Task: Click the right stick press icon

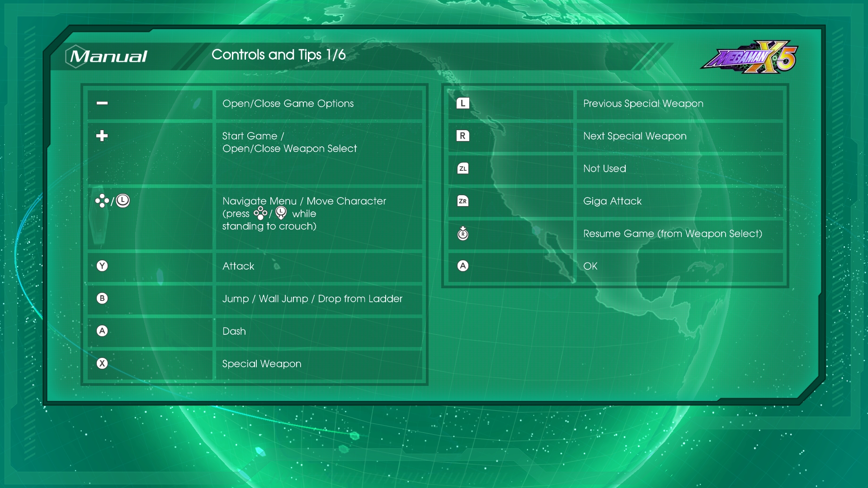Action: tap(462, 233)
